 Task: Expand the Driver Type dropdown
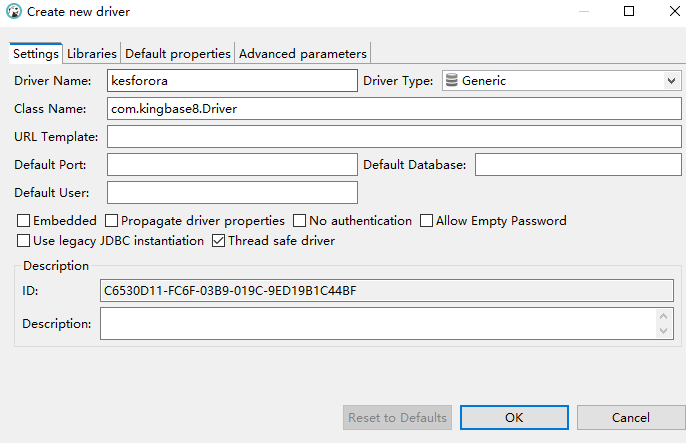671,80
